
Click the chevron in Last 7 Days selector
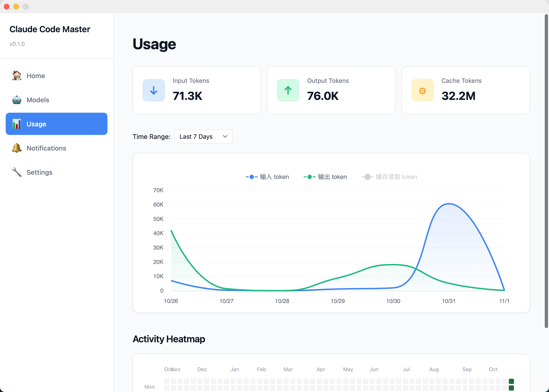point(225,136)
